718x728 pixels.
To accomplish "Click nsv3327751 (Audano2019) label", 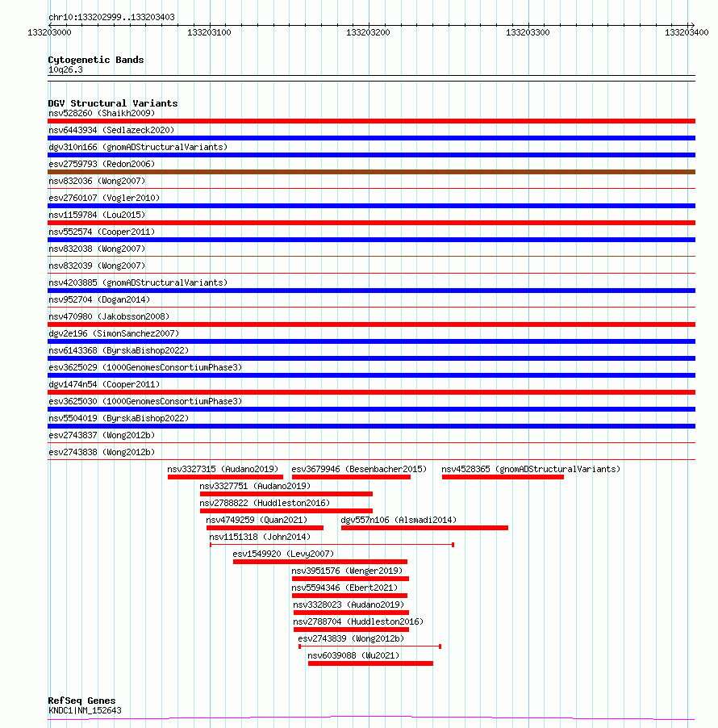I will coord(255,486).
